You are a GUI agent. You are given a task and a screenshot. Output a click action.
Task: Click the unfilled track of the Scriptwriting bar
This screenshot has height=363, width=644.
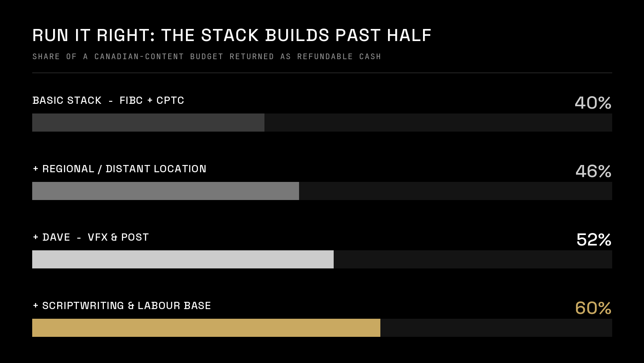(496, 328)
